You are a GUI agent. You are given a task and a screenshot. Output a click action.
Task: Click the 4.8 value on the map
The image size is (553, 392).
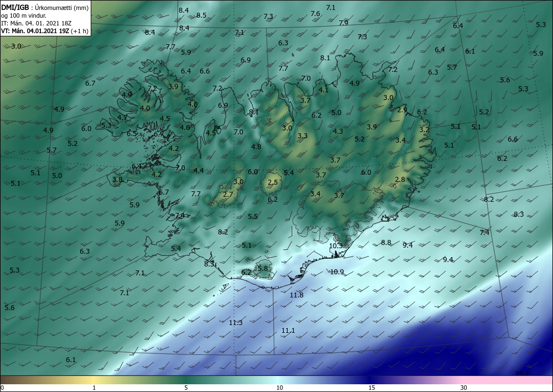[256, 147]
